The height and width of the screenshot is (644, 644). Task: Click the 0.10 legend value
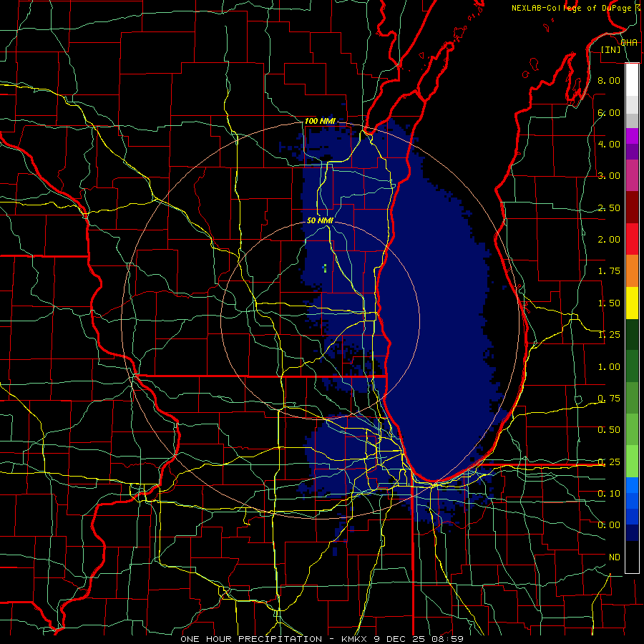608,494
